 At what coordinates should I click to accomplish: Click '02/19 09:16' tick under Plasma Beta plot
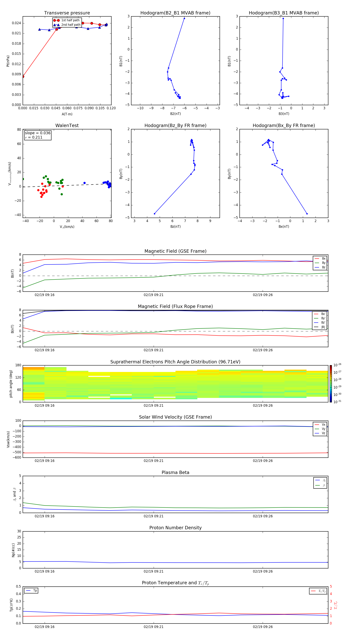tap(44, 516)
